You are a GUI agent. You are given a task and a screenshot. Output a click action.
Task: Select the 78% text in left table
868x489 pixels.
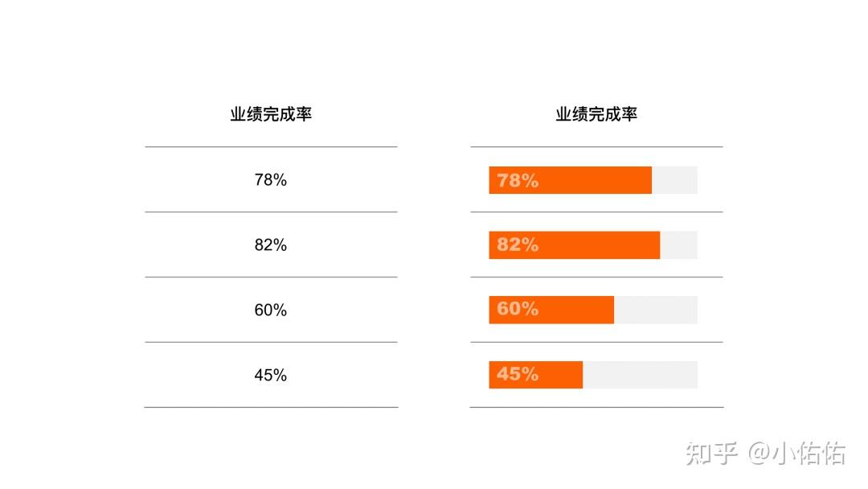[x=271, y=180]
